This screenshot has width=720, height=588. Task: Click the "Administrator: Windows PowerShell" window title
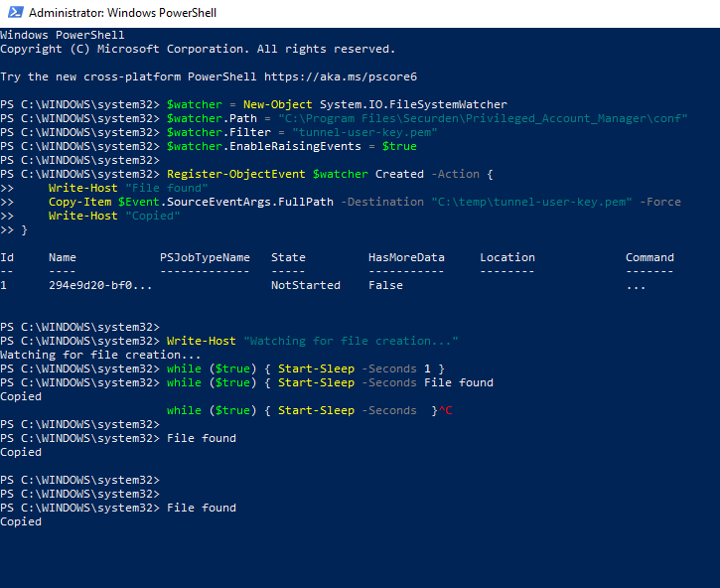(122, 14)
